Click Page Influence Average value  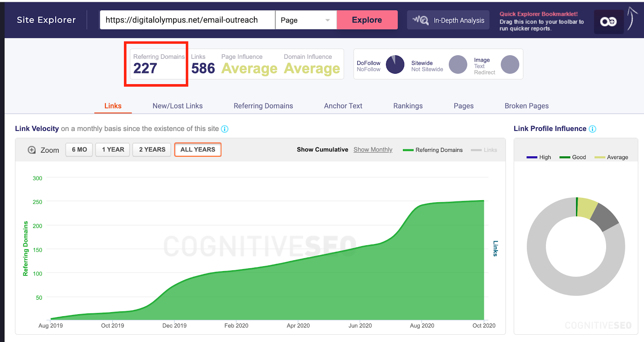pos(250,69)
